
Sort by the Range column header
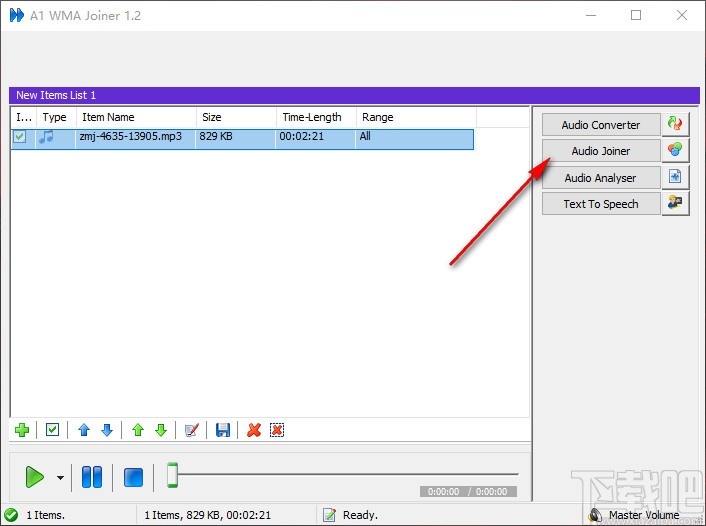[416, 117]
